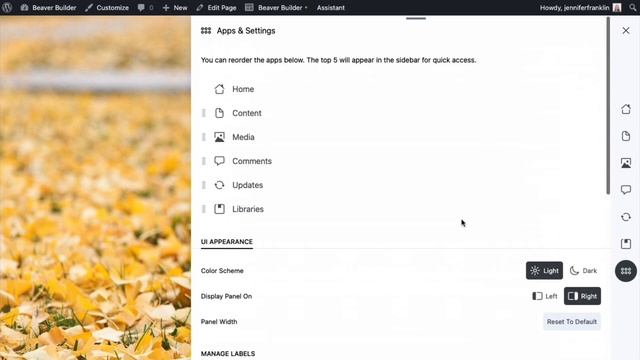Grab the drag handle beside Comments
This screenshot has width=640, height=360.
point(204,161)
